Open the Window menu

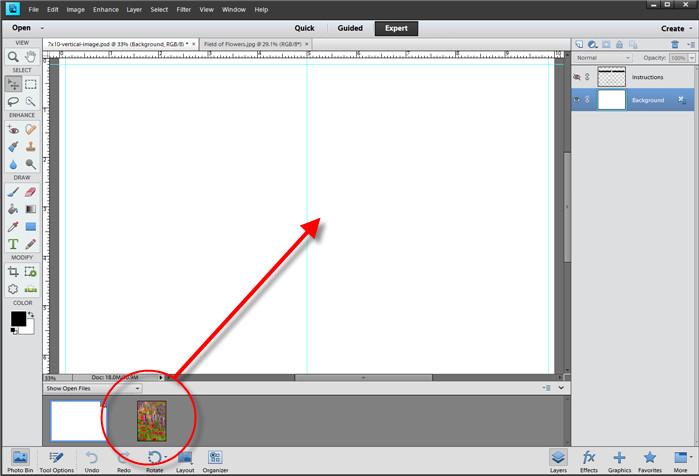234,9
